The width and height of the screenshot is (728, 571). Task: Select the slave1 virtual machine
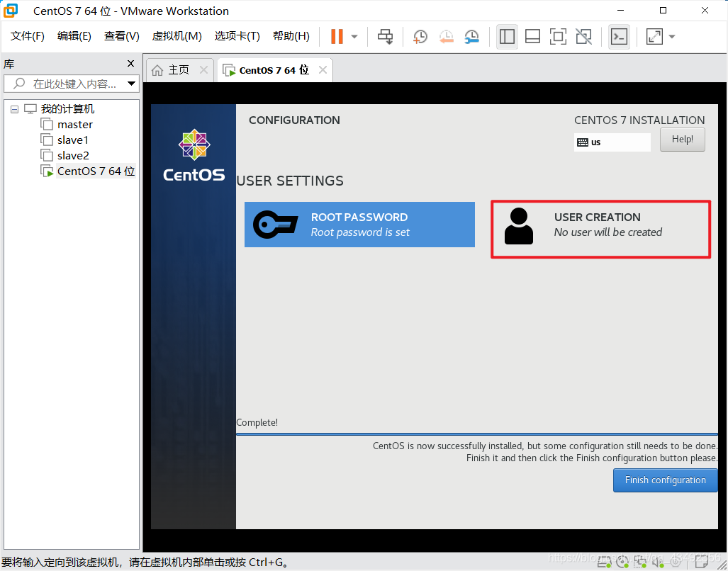tap(73, 140)
